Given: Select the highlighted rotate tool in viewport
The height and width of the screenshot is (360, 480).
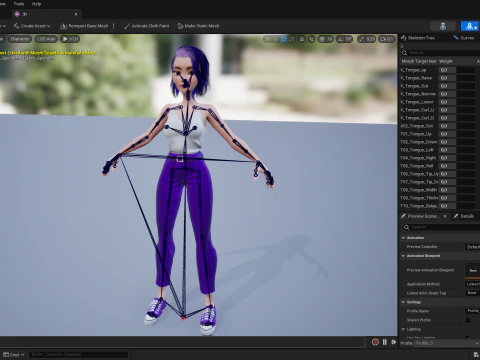Looking at the screenshot, I should pos(284,39).
